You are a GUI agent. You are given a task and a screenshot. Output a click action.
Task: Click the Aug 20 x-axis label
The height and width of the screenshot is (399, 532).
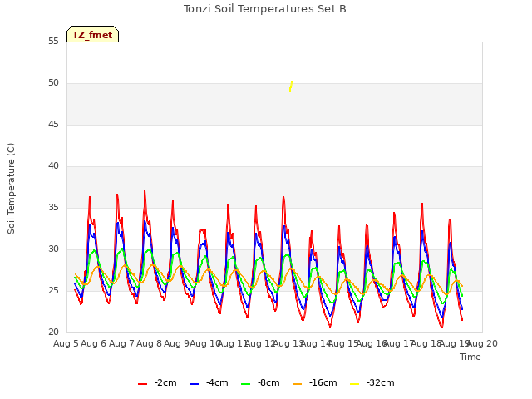pyautogui.click(x=482, y=343)
